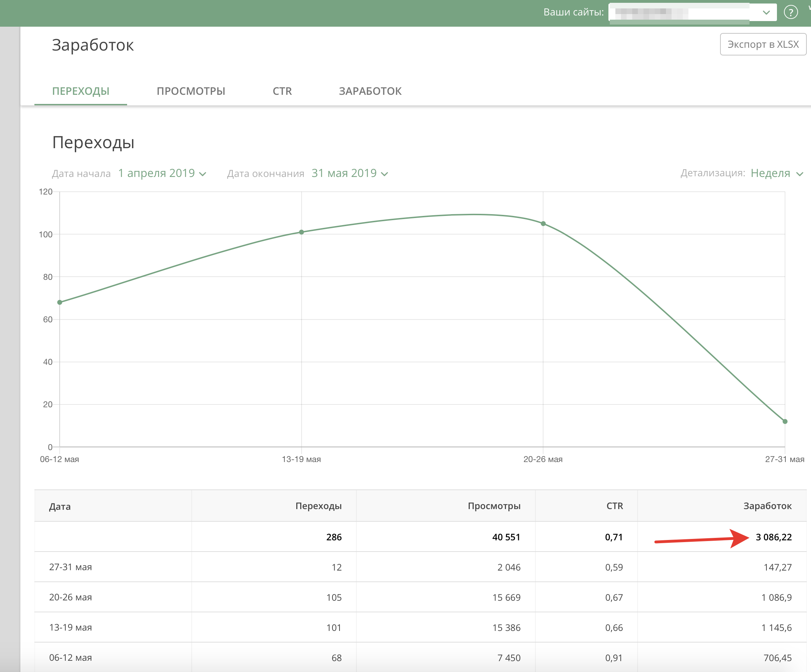Click the Дата column header
The image size is (811, 672).
pyautogui.click(x=60, y=506)
